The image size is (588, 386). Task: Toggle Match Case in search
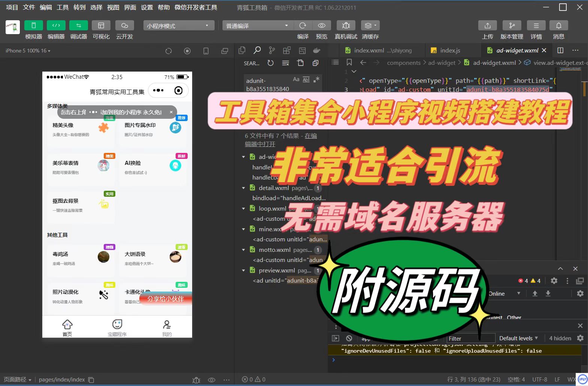click(x=296, y=79)
